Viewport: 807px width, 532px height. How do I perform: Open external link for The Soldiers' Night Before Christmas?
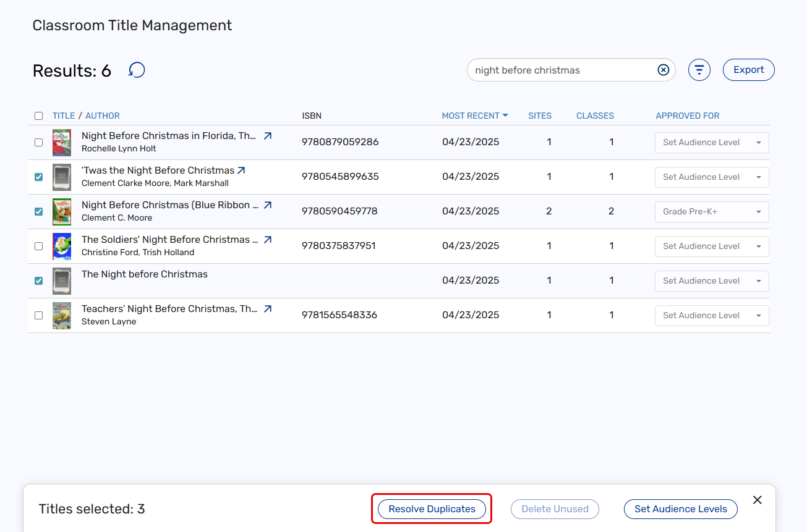(267, 240)
